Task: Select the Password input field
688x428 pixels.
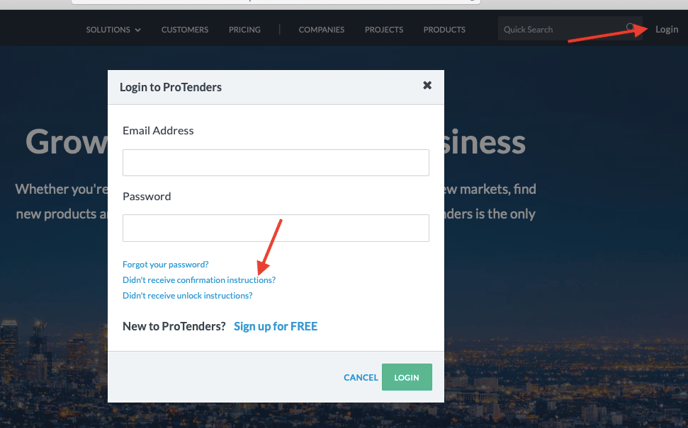Action: (276, 228)
